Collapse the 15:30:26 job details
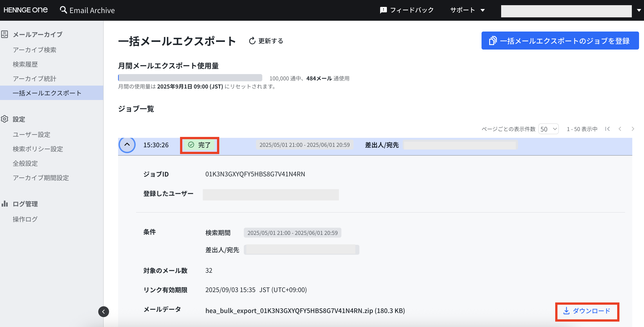Screen dimensions: 644x327 [127, 145]
